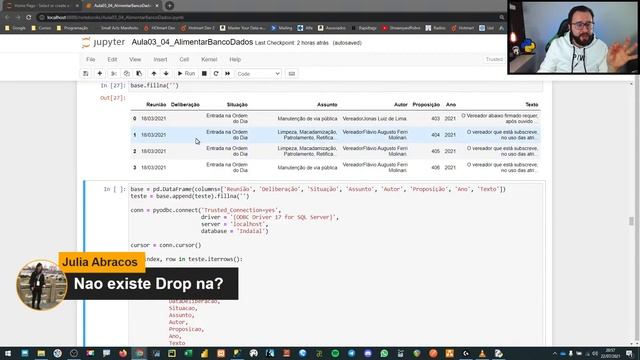Click the base.fillna('') input cell
640x360 pixels.
[336, 86]
